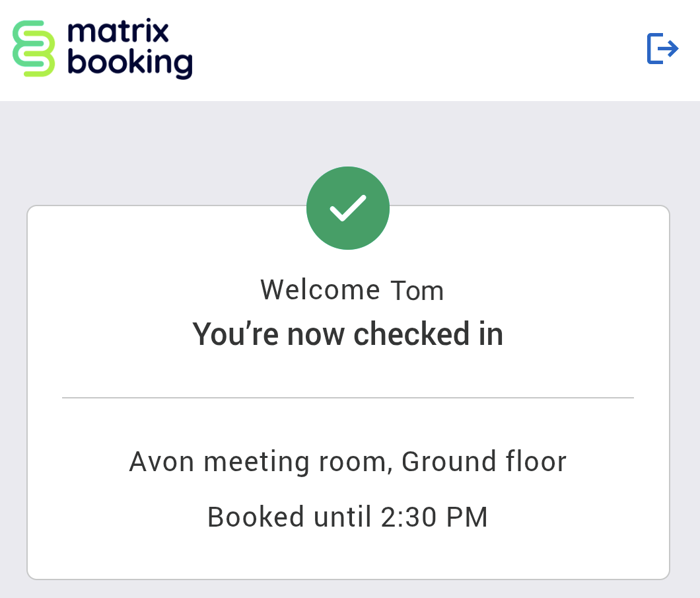Screen dimensions: 700x598
Task: Click the divider line on the card
Action: pyautogui.click(x=347, y=397)
